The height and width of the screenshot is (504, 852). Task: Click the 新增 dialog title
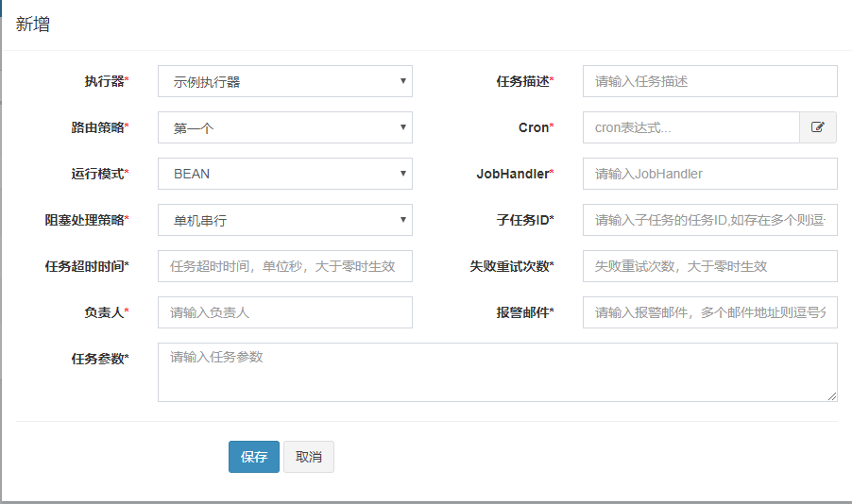(x=33, y=24)
